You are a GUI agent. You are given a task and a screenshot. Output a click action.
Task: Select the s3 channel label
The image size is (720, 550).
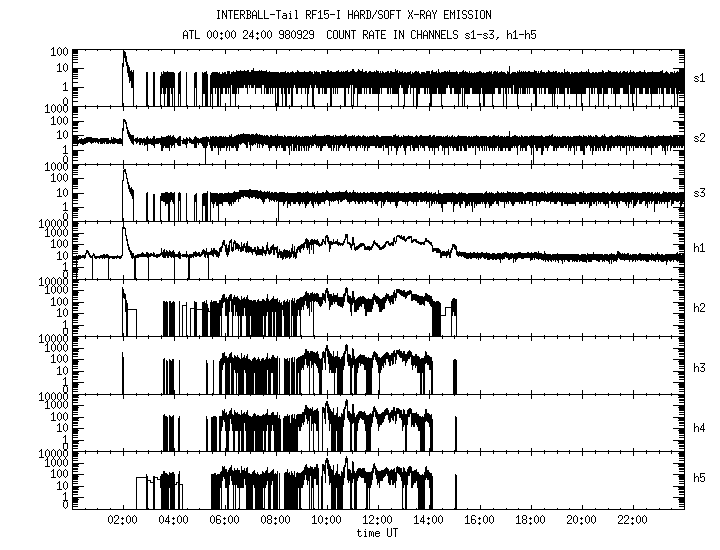(x=699, y=193)
